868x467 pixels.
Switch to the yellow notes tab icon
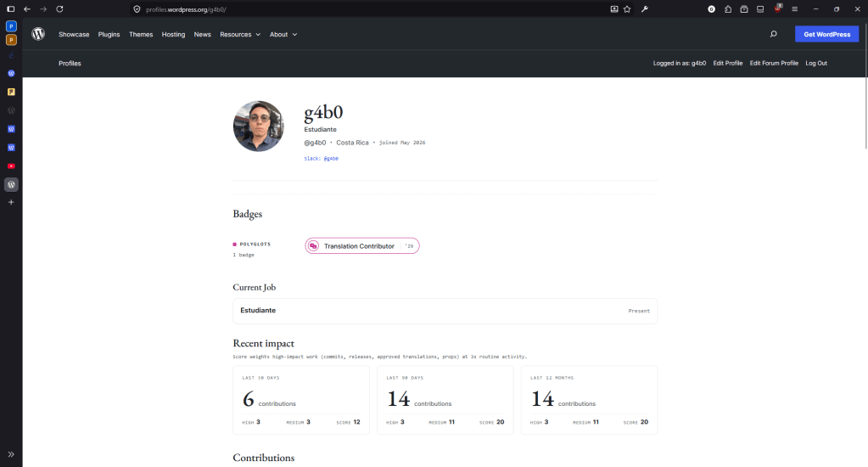11,92
